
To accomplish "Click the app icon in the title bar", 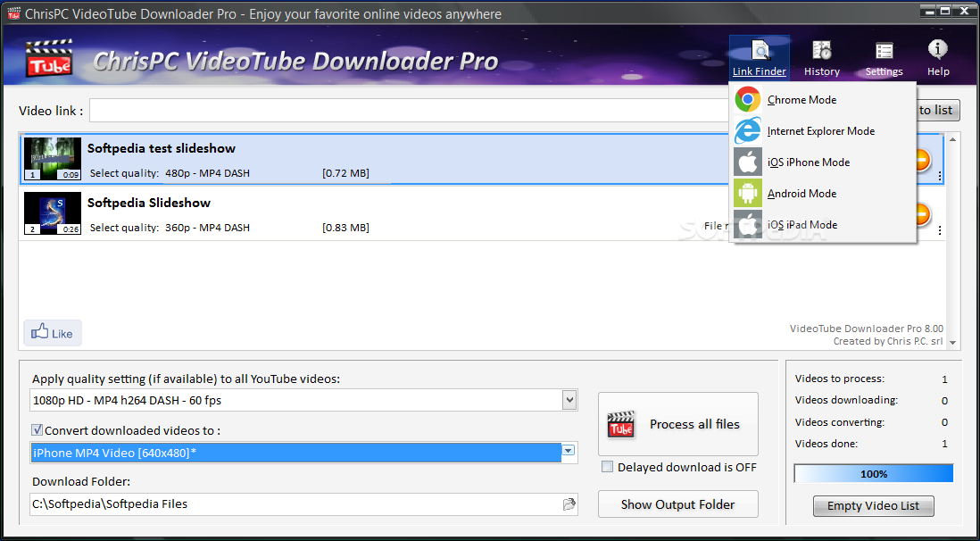I will tap(12, 13).
